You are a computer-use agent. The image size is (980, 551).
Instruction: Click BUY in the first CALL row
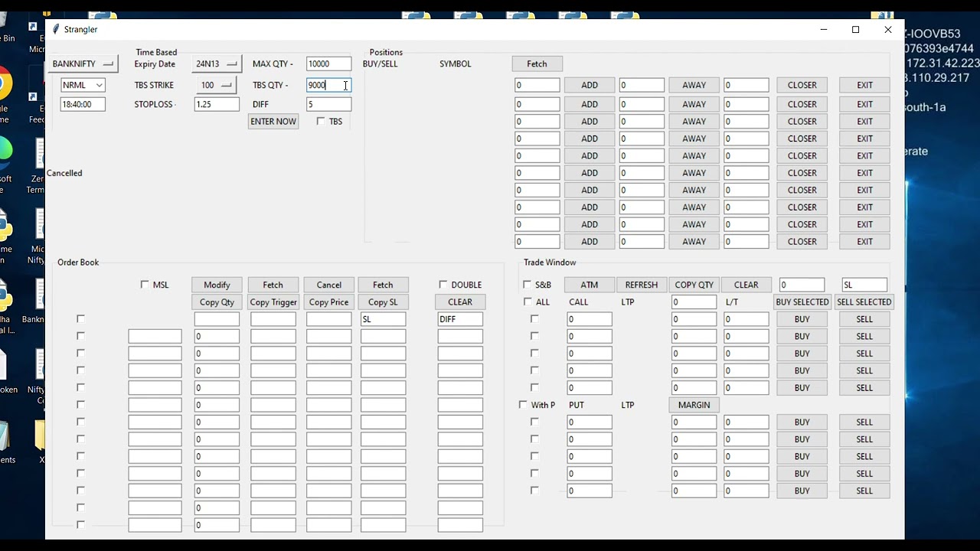(802, 319)
